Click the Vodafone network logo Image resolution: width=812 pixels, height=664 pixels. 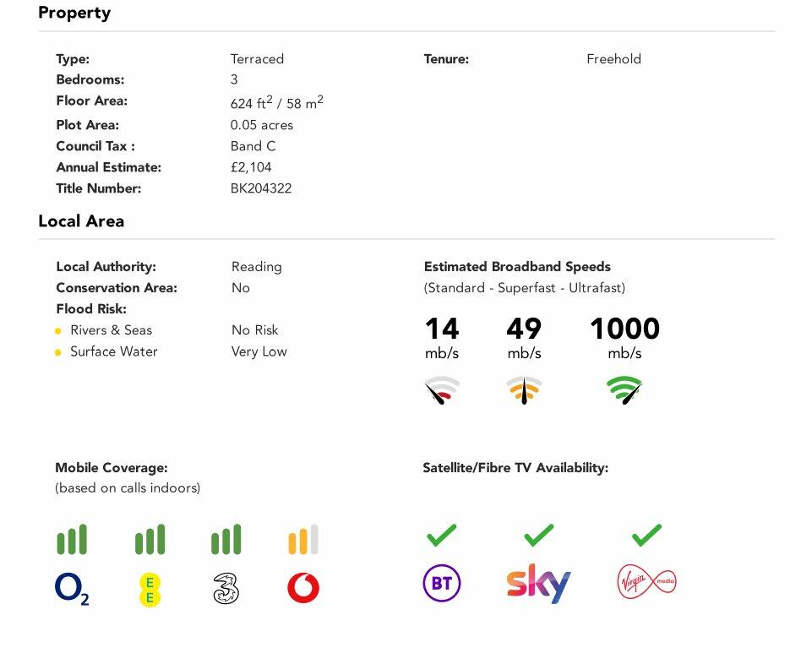[303, 588]
